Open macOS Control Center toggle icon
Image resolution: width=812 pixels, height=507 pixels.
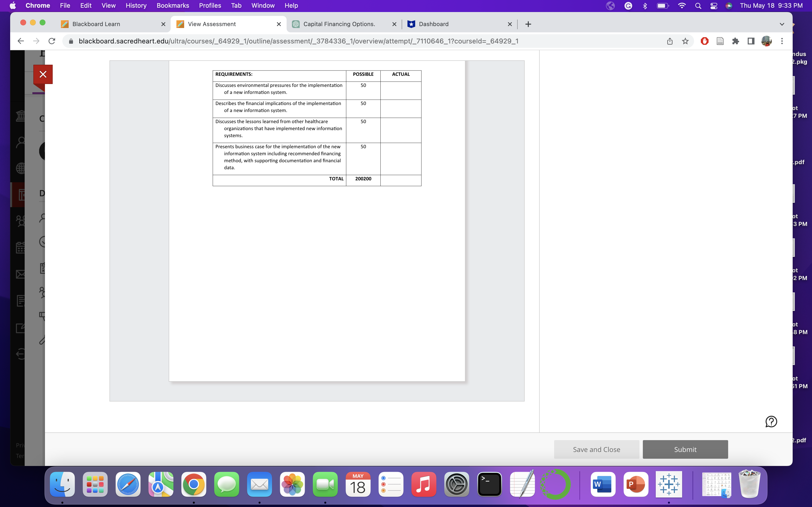point(714,6)
